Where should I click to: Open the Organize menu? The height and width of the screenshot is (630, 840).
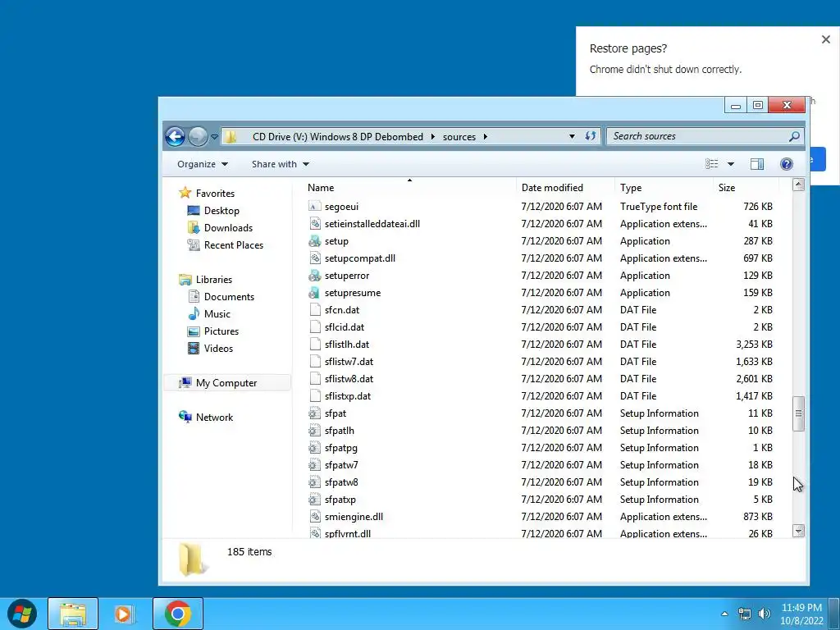202,164
